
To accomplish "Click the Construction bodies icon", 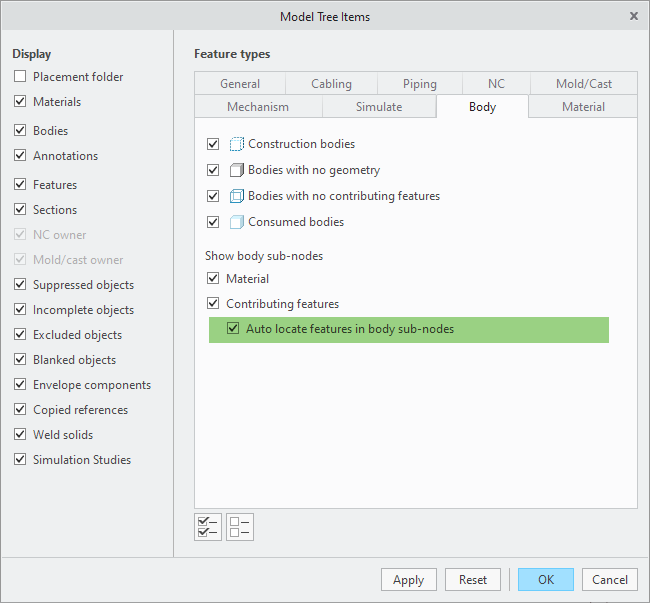I will [237, 144].
